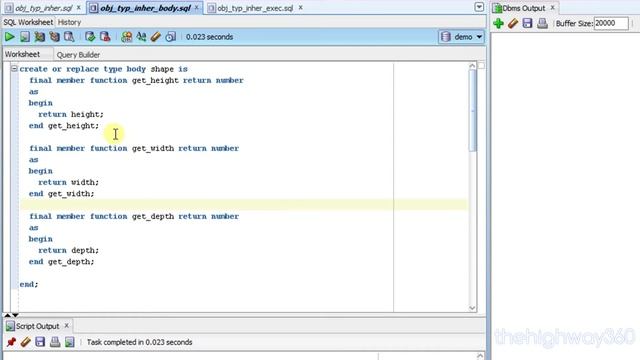Click green run icon in Script Output toolbar
Image resolution: width=640 pixels, height=360 pixels.
click(x=69, y=342)
